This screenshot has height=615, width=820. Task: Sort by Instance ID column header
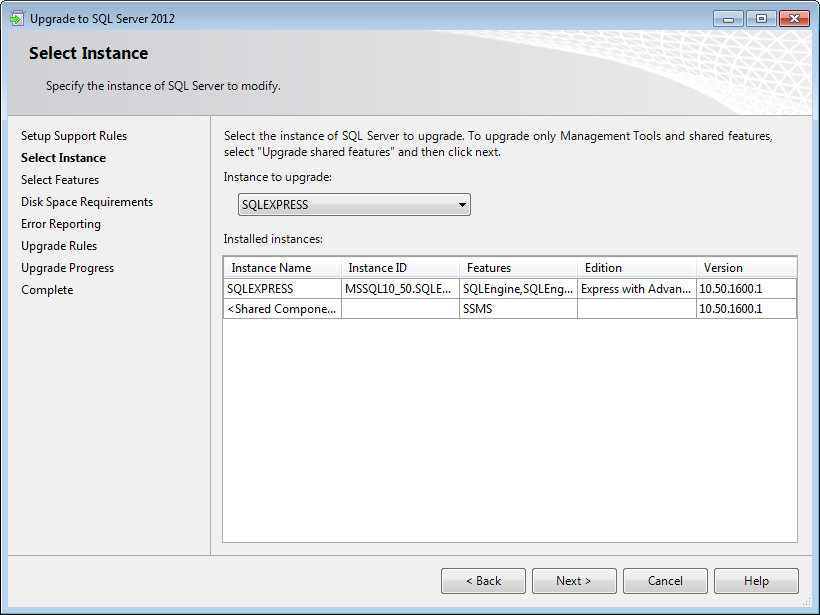tap(400, 268)
